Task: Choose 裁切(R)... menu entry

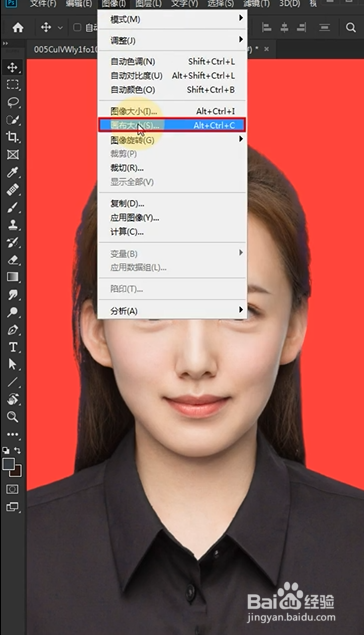Action: [172, 168]
